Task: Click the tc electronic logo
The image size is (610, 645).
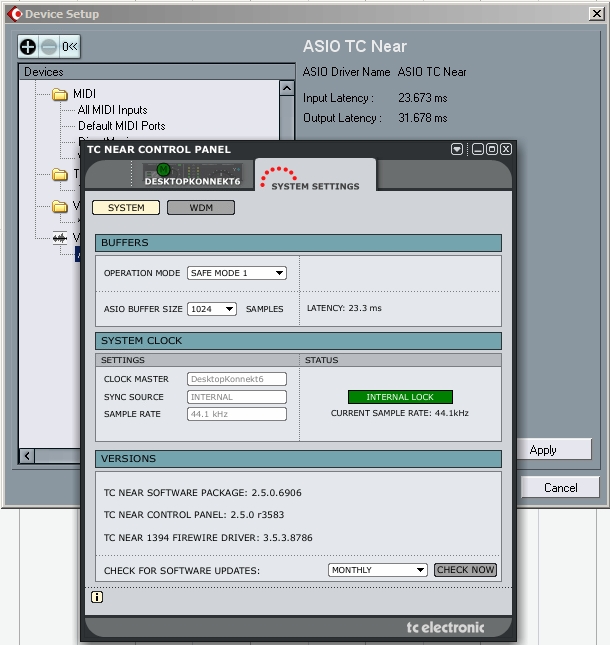Action: [x=445, y=627]
